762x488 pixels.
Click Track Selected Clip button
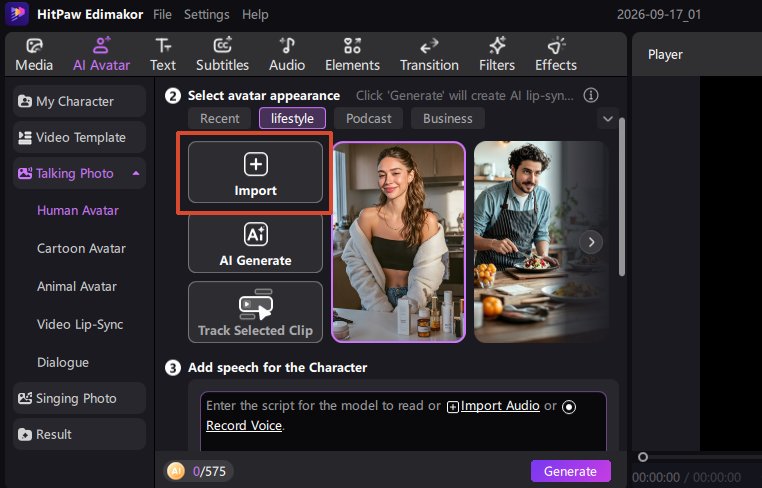pyautogui.click(x=255, y=312)
